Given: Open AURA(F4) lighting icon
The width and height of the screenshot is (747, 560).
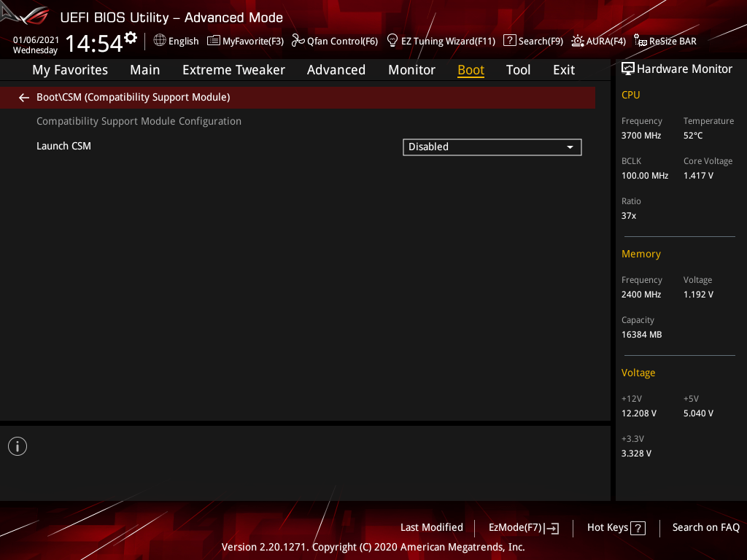Looking at the screenshot, I should (578, 41).
